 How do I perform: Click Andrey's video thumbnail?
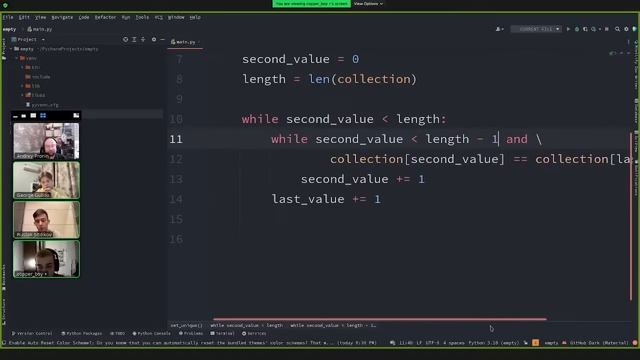pos(46,141)
